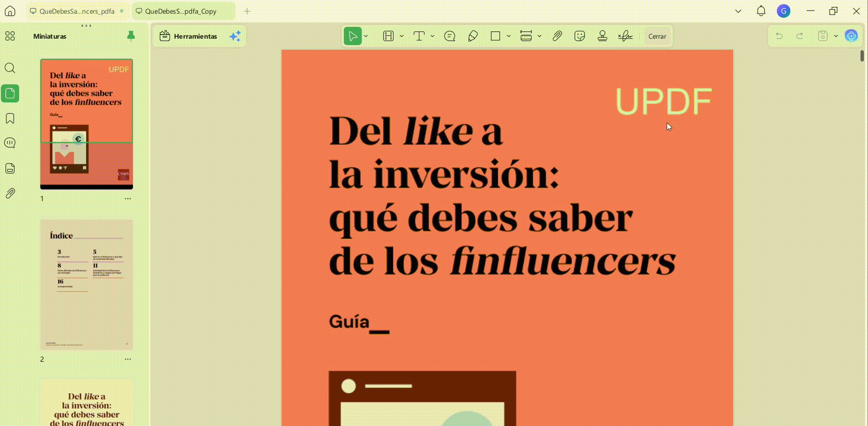Toggle pin for Miniaturas panel
The width and height of the screenshot is (868, 426).
(x=131, y=36)
